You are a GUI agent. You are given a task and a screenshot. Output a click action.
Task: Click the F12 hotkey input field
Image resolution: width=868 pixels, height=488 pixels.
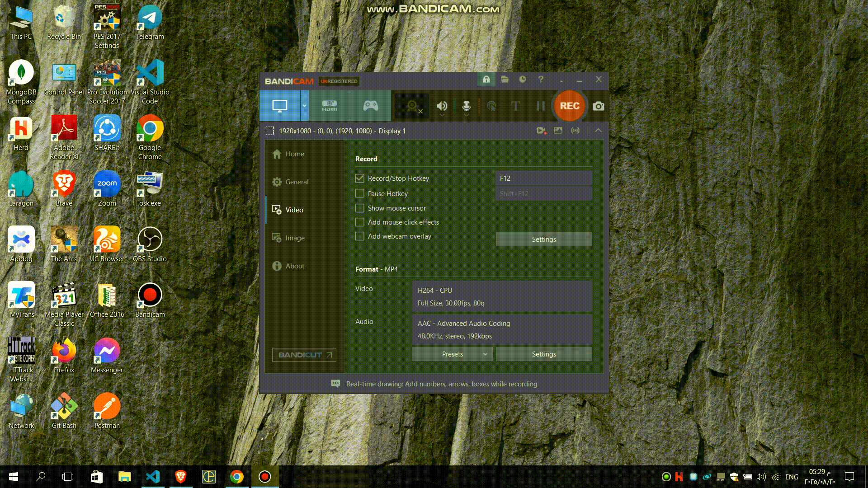point(543,178)
